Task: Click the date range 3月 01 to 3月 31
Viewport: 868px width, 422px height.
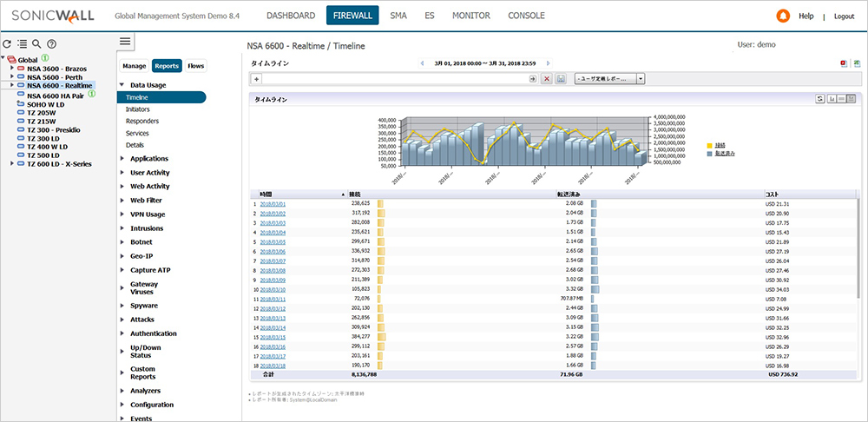Action: 485,63
